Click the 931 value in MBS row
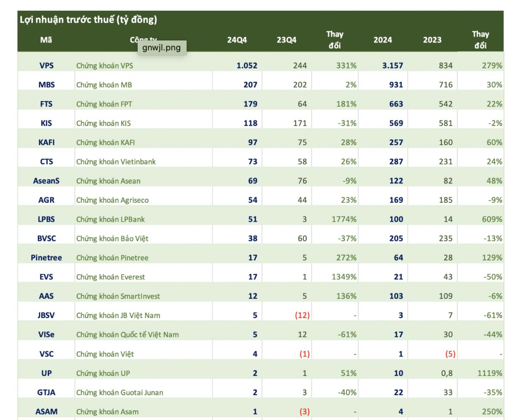Viewport: 517px width, 420px height. 396,85
